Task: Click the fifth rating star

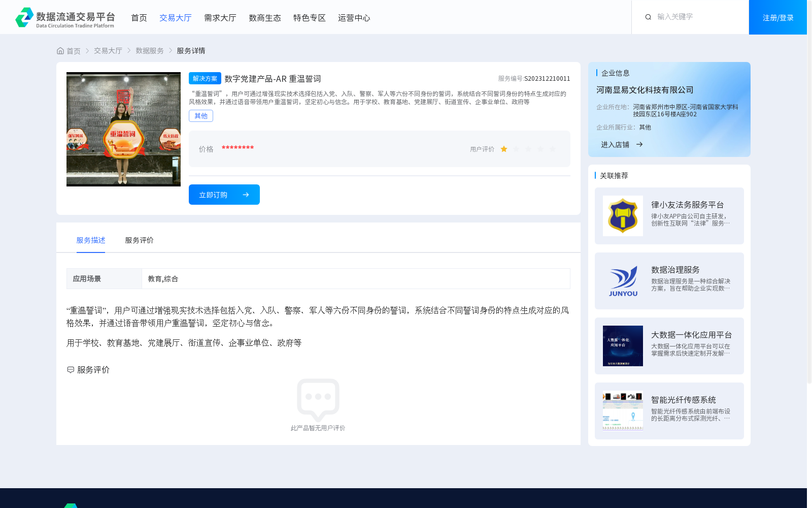Action: pos(553,149)
